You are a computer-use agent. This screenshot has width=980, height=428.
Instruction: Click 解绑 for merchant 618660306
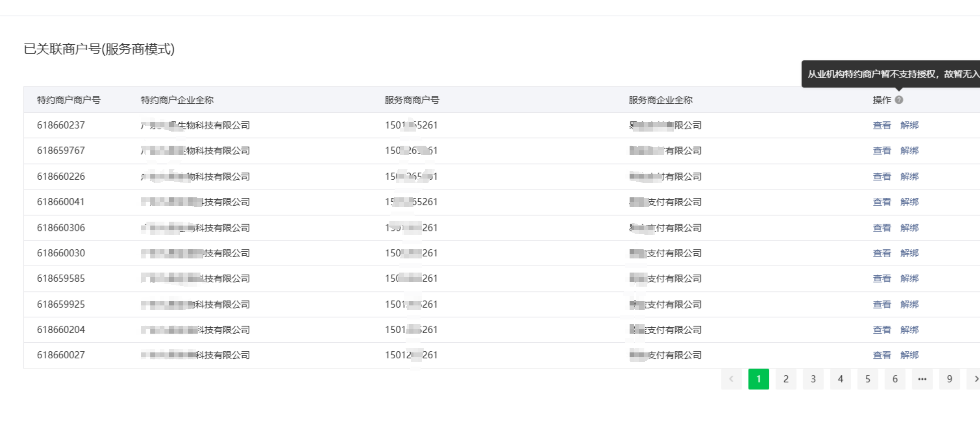click(x=909, y=228)
